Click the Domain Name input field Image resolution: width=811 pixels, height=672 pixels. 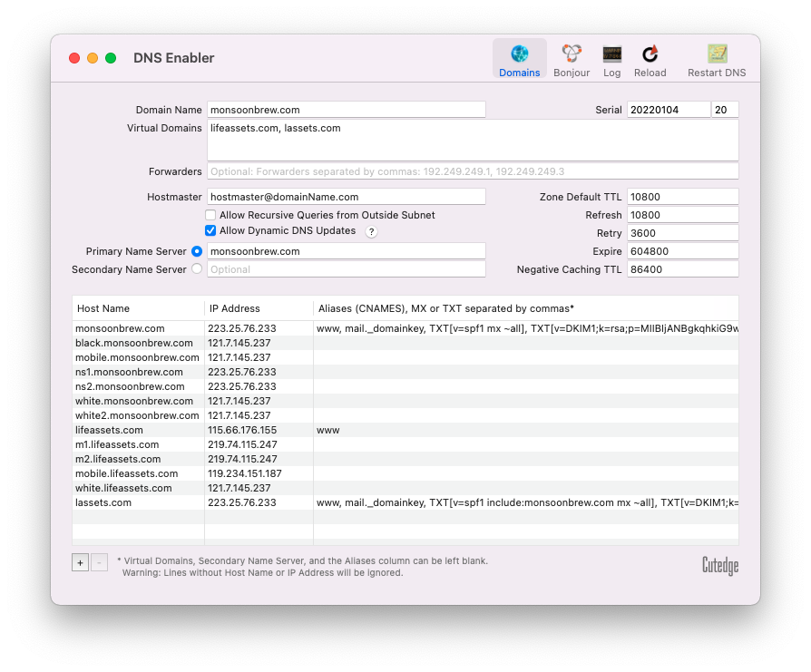tap(346, 110)
